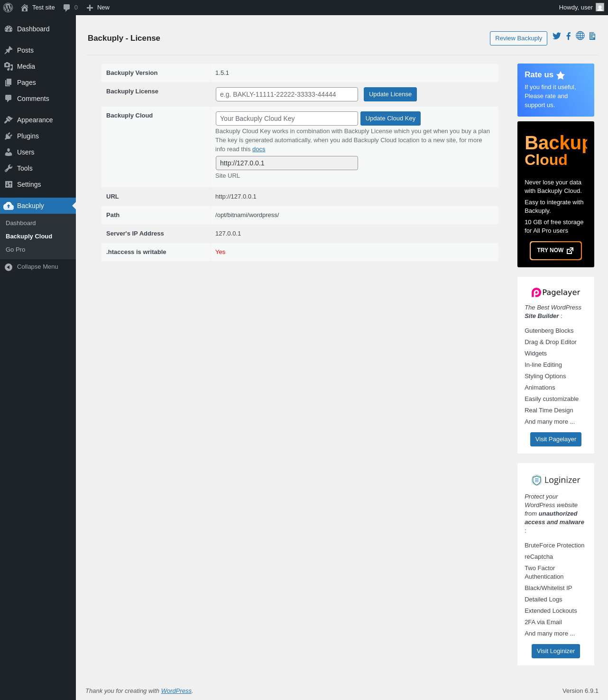
Task: Click the Visit Loginizer button
Action: click(556, 651)
